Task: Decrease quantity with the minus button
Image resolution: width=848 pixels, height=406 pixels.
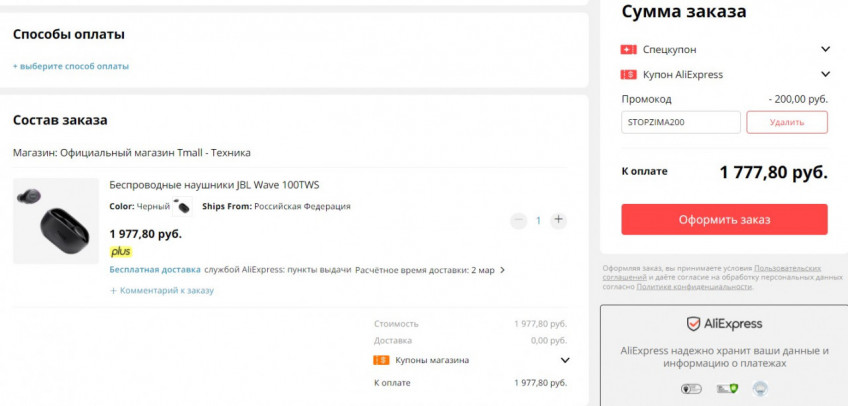Action: point(519,221)
